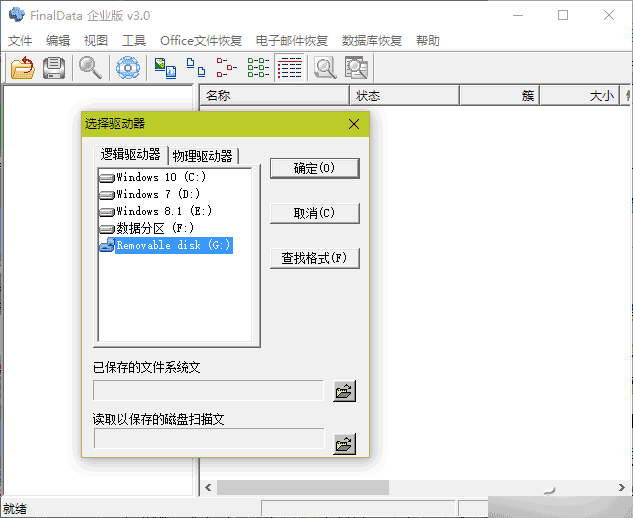This screenshot has height=518, width=633.
Task: Click the 查找格式(F) button
Action: click(314, 258)
